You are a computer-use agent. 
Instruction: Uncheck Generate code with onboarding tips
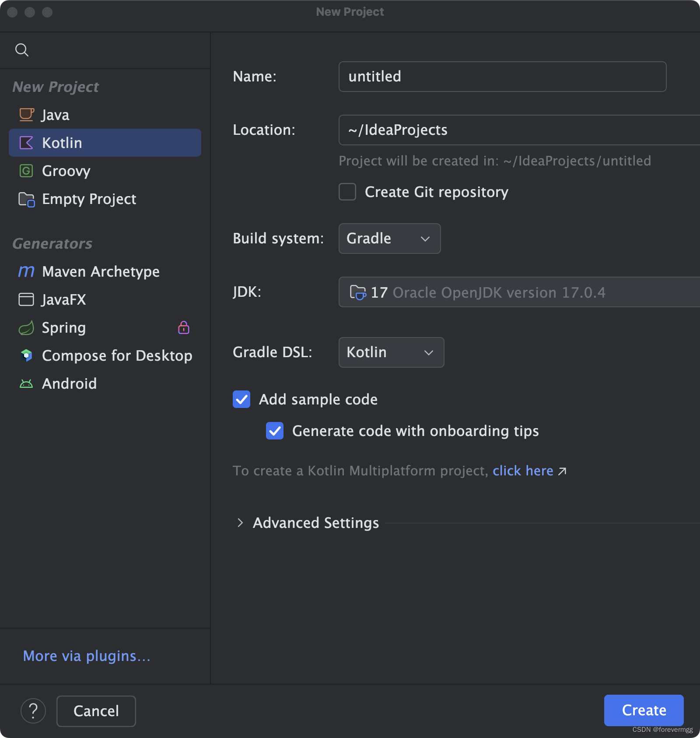(275, 431)
